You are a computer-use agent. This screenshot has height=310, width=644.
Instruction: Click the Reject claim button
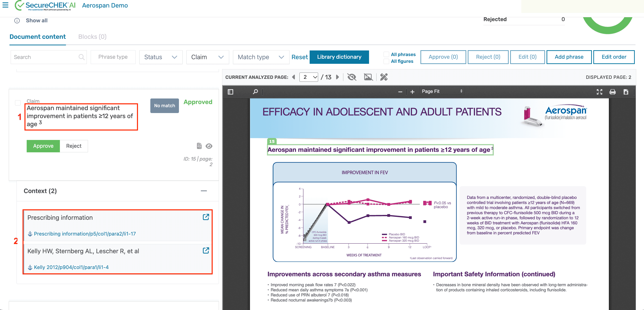pyautogui.click(x=74, y=146)
